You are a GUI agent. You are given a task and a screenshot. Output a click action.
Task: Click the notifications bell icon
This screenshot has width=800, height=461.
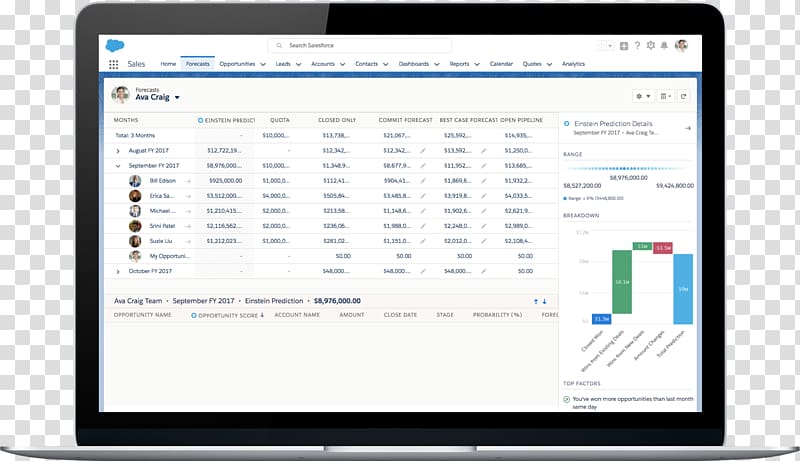[666, 46]
